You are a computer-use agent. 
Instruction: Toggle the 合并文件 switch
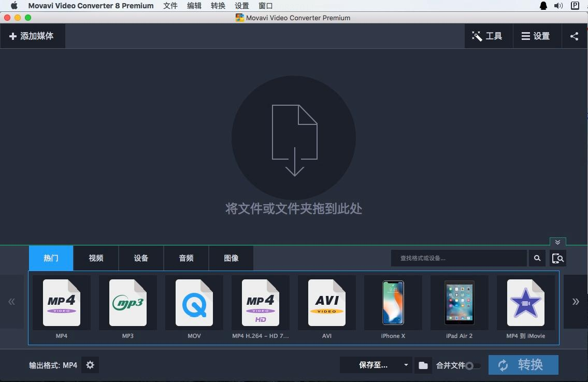(x=472, y=366)
